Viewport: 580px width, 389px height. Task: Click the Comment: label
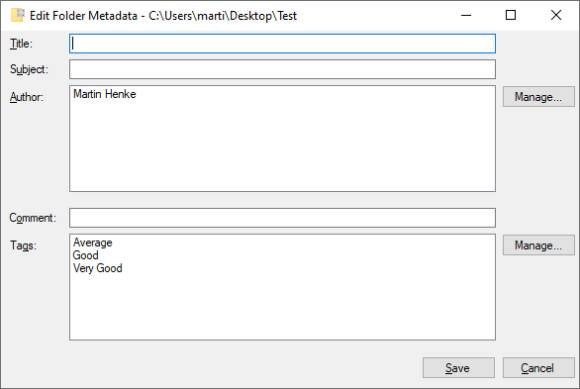coord(33,218)
